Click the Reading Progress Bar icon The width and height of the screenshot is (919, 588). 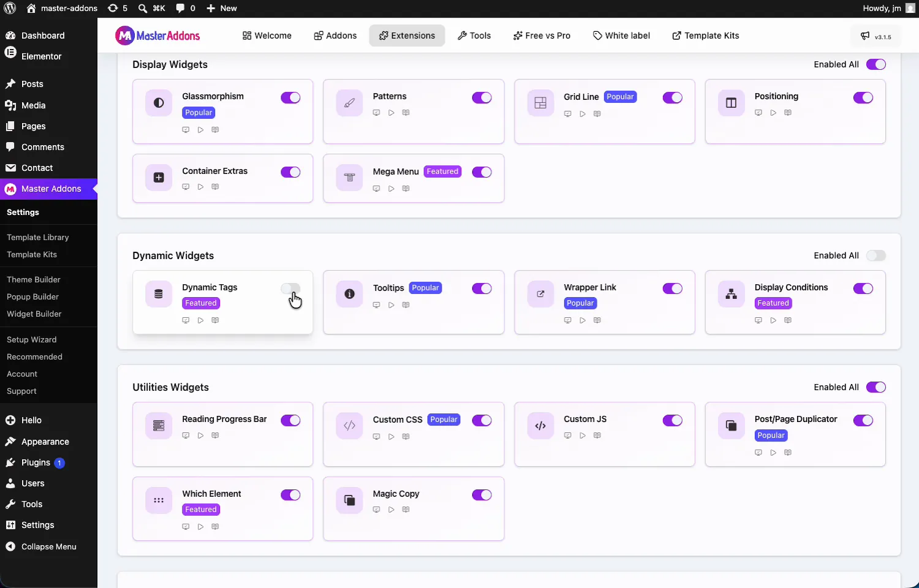coord(159,426)
